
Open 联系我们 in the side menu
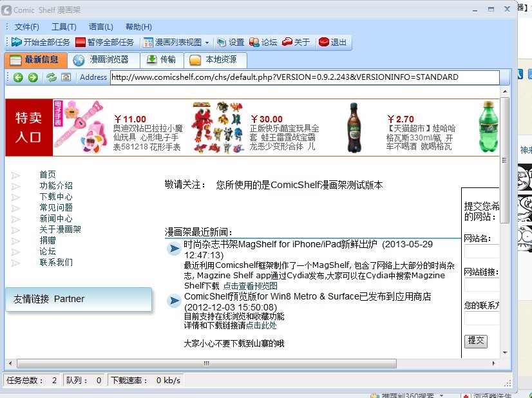tap(56, 262)
